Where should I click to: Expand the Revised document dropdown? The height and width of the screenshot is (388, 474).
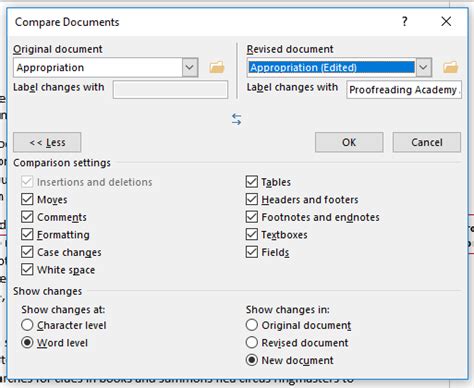[x=423, y=67]
